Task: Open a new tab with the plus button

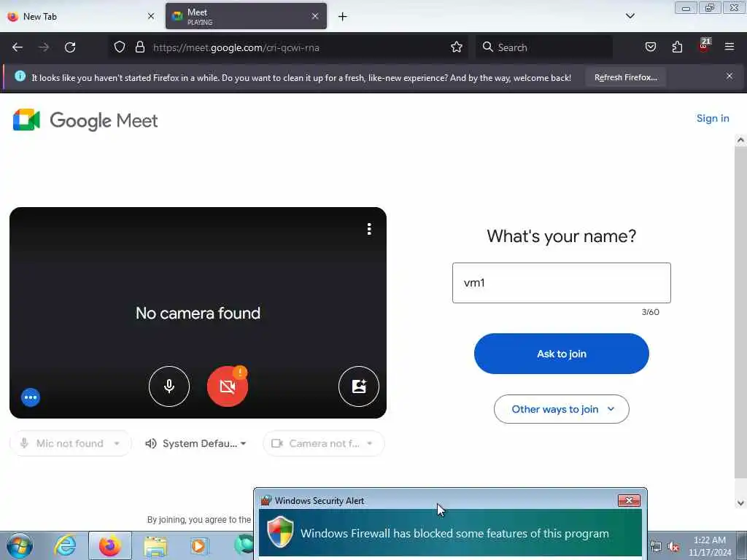Action: tap(343, 17)
